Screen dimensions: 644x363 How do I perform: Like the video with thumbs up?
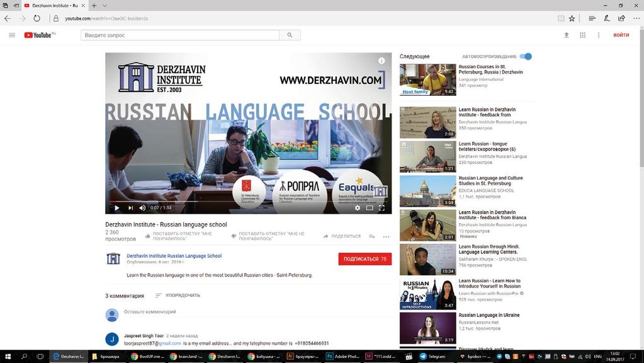179,236
